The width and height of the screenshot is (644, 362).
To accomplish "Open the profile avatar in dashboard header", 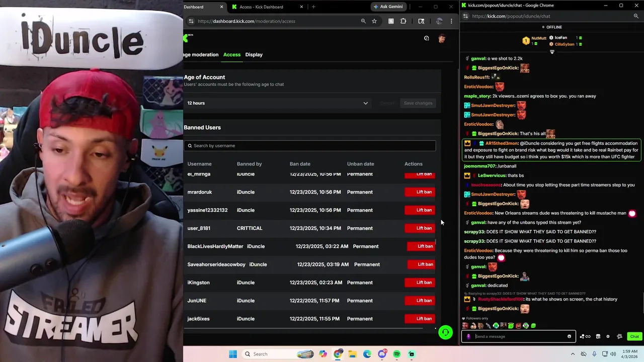I will coord(442,38).
